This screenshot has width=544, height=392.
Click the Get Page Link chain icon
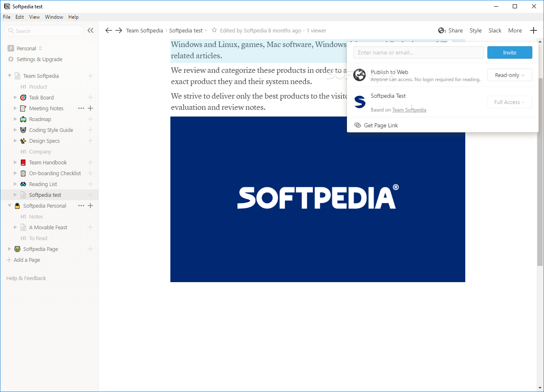(357, 125)
